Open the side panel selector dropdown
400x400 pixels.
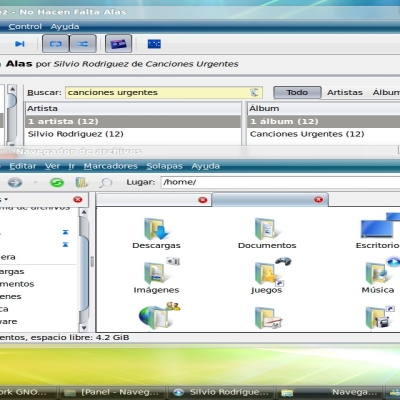pos(5,199)
